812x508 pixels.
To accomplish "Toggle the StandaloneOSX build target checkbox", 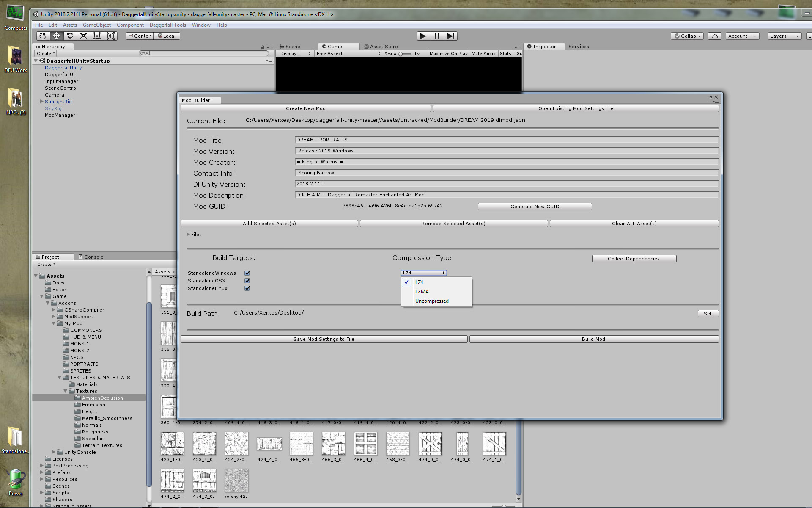I will [247, 281].
